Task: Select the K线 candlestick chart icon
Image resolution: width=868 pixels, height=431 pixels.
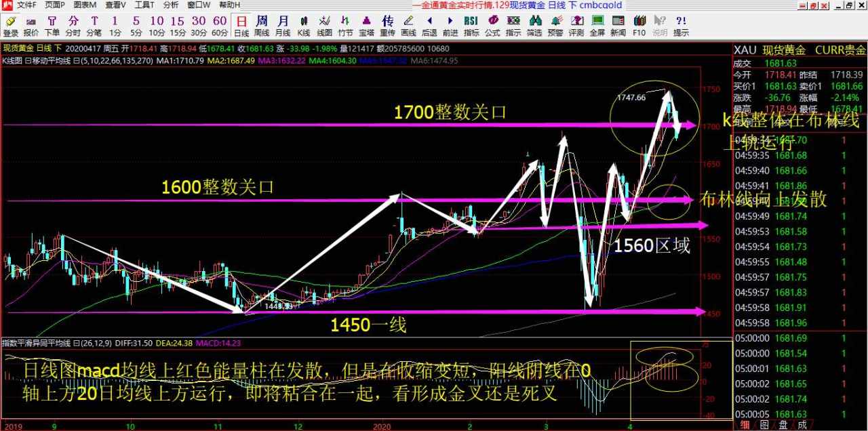Action: tap(304, 26)
